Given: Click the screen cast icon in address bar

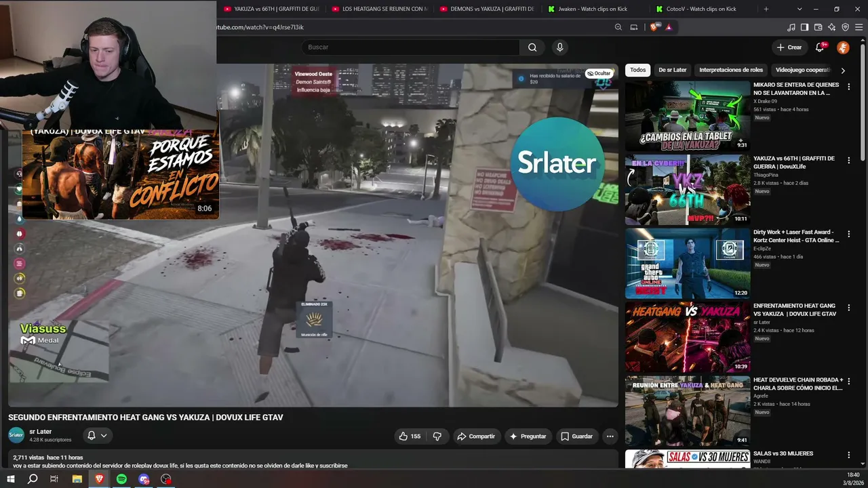Looking at the screenshot, I should pos(634,27).
